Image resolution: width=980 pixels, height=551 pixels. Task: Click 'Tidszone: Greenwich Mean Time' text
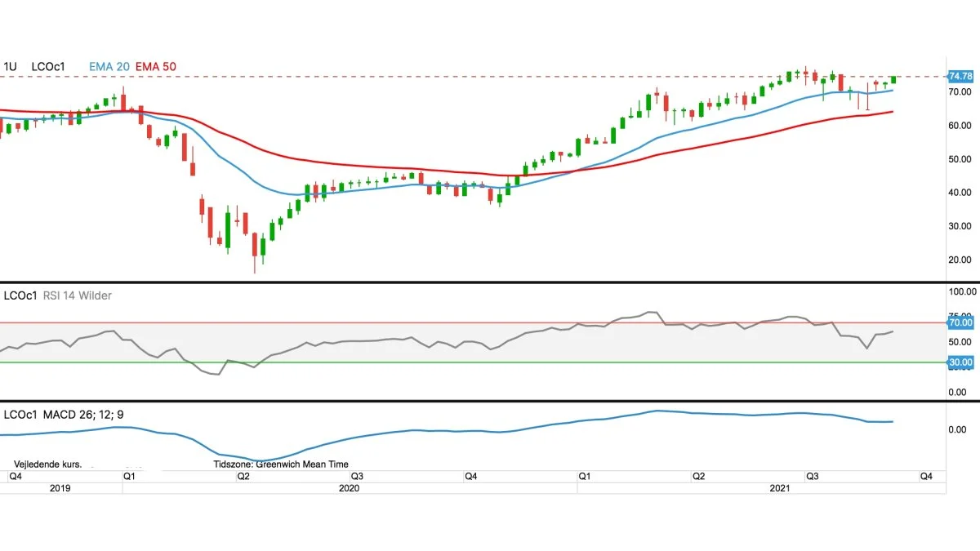coord(280,464)
